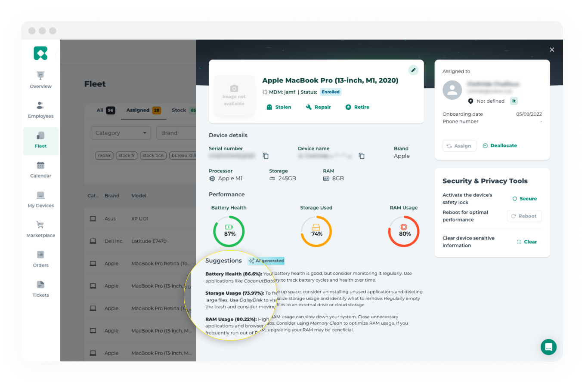The width and height of the screenshot is (588, 391).
Task: Mark the device as Stolen
Action: click(279, 107)
